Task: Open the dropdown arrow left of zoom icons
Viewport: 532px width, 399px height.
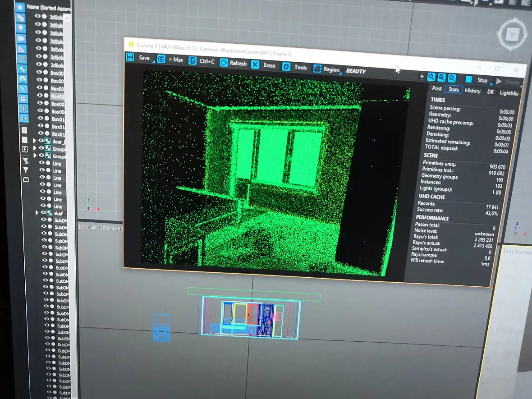Action: tap(422, 76)
